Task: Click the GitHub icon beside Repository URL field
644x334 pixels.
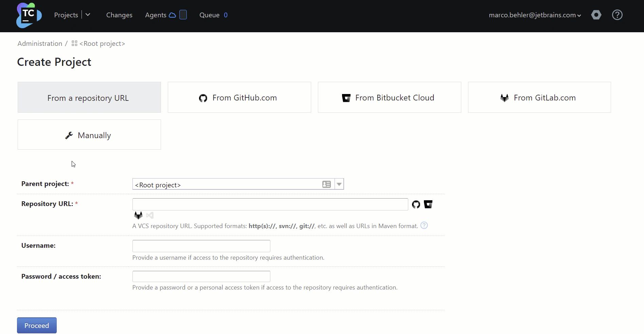Action: (416, 204)
